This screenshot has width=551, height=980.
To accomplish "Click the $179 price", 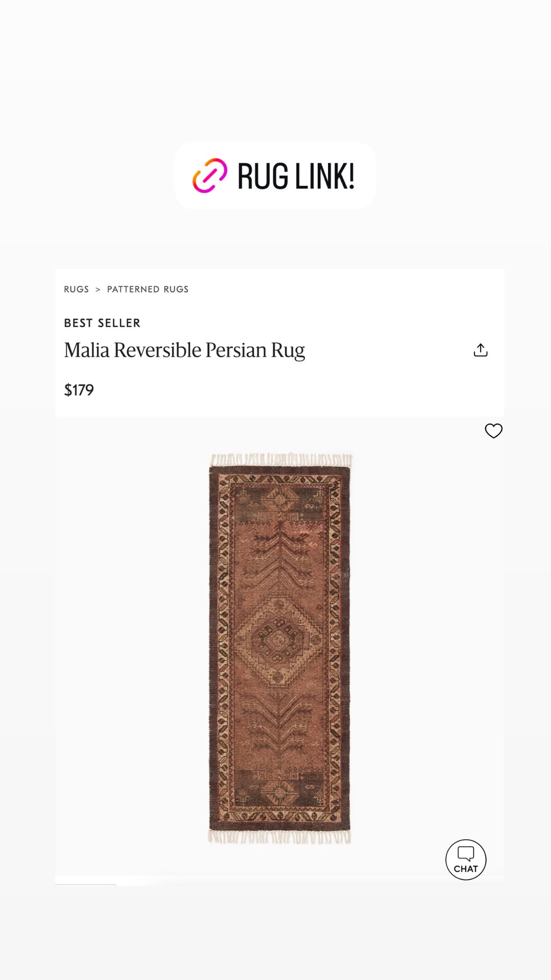I will click(x=79, y=390).
